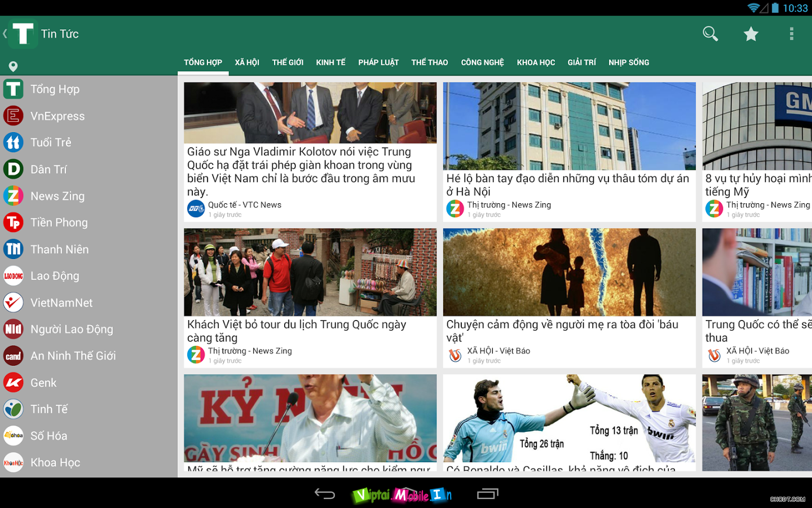The image size is (812, 508).
Task: Tap the Android recent apps button
Action: coord(488,494)
